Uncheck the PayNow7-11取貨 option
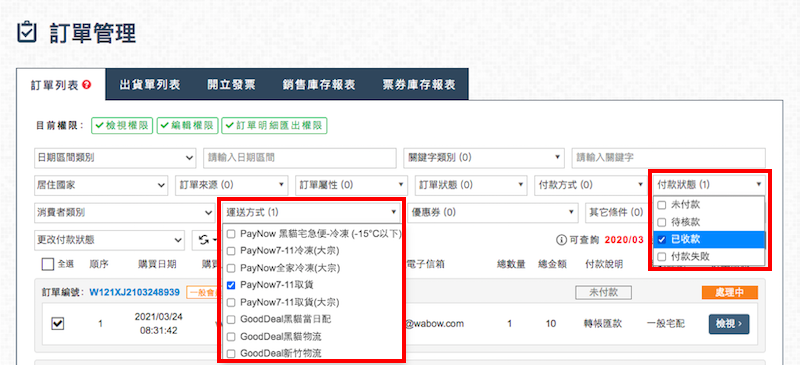The height and width of the screenshot is (365, 800). (x=231, y=284)
